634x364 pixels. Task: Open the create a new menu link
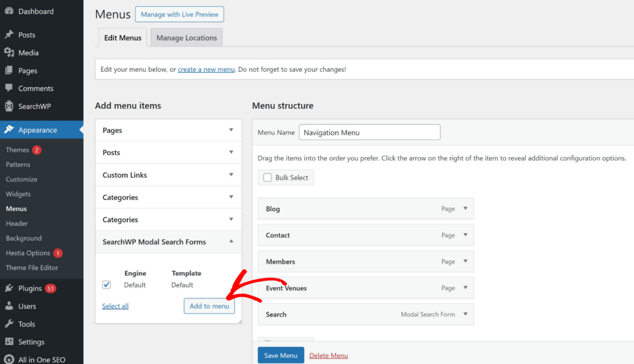point(206,69)
